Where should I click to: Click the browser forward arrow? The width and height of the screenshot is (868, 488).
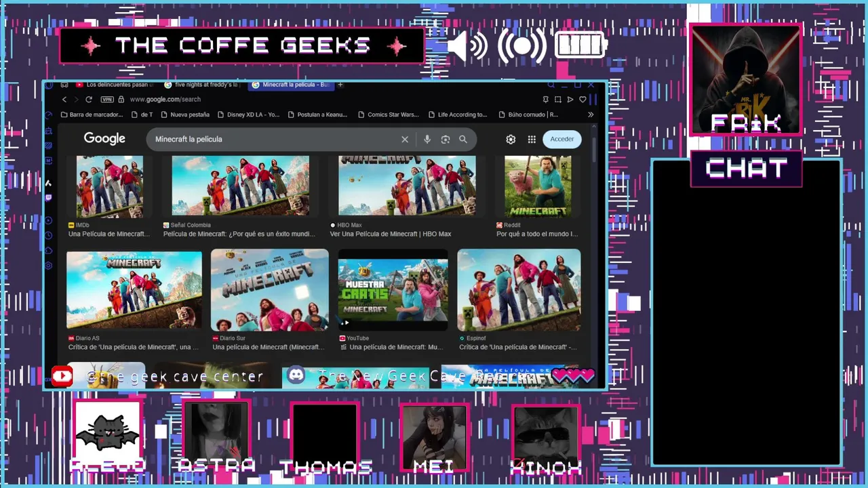coord(76,99)
